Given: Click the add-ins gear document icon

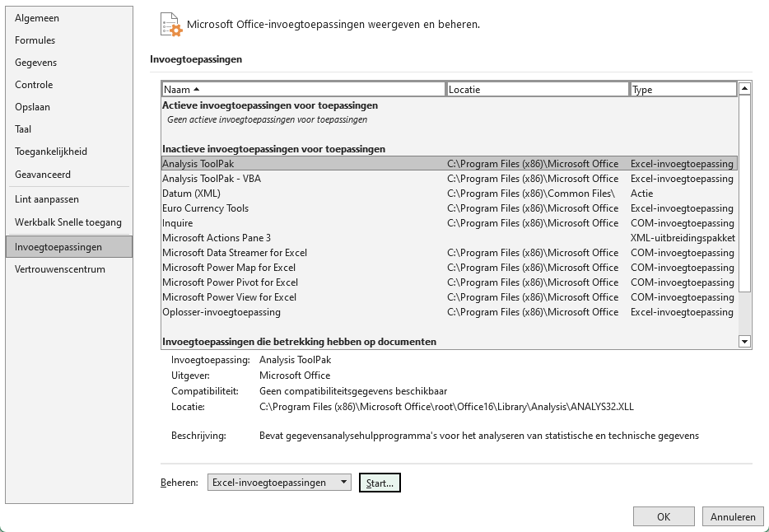Looking at the screenshot, I should tap(171, 25).
